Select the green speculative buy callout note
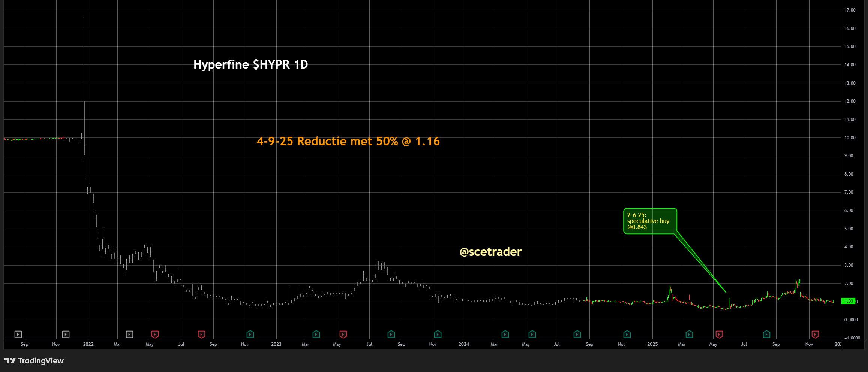Image resolution: width=868 pixels, height=372 pixels. click(649, 221)
